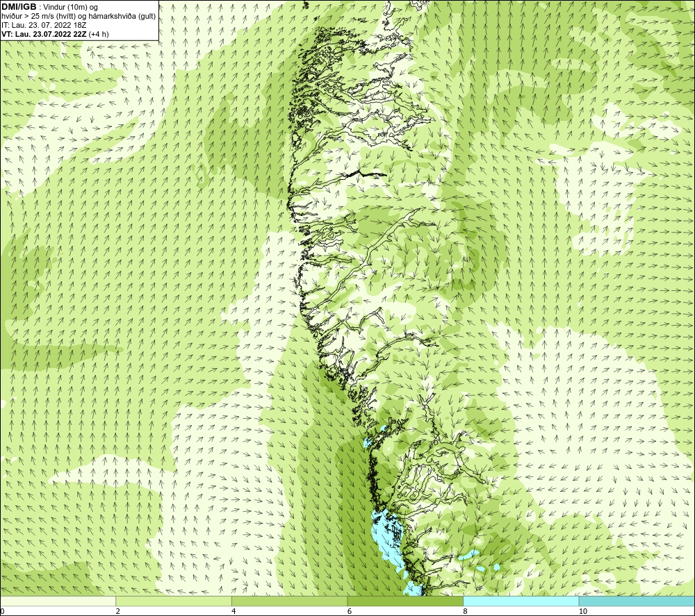The width and height of the screenshot is (695, 616).
Task: Click the large cyan strong-wind patch on coast
Action: (389, 538)
